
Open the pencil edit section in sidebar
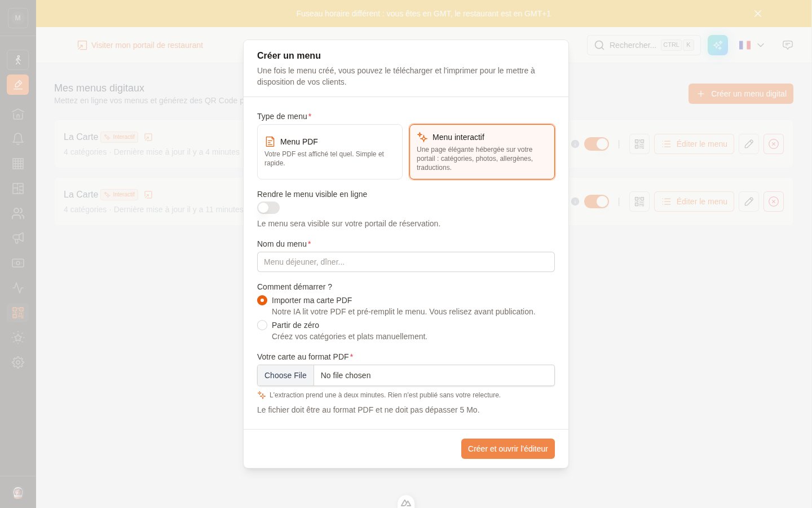(x=18, y=85)
